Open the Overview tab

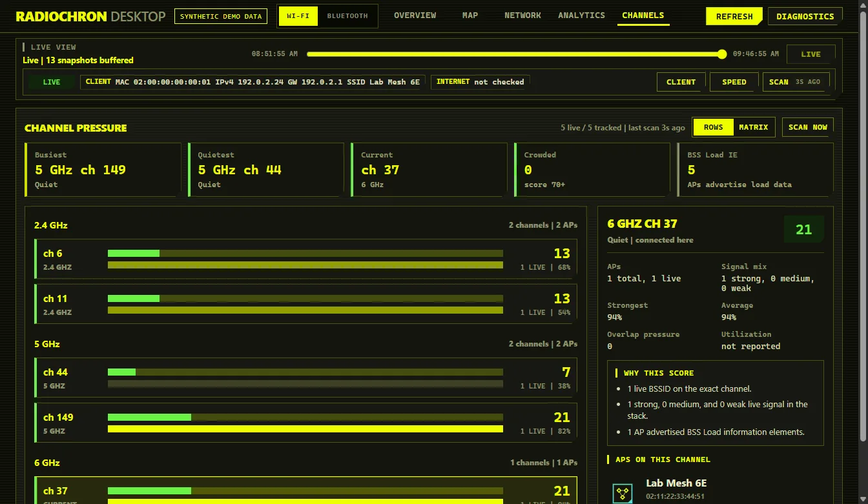coord(415,15)
